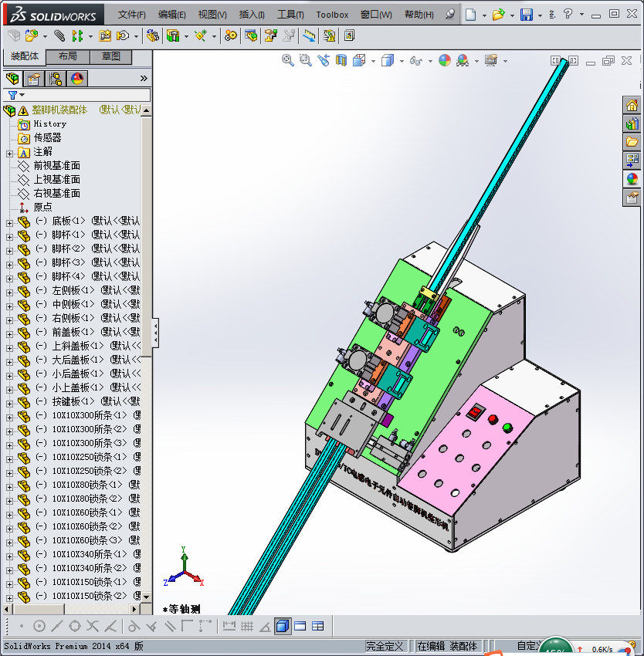Open the File Explorer task pane folder icon

632,142
